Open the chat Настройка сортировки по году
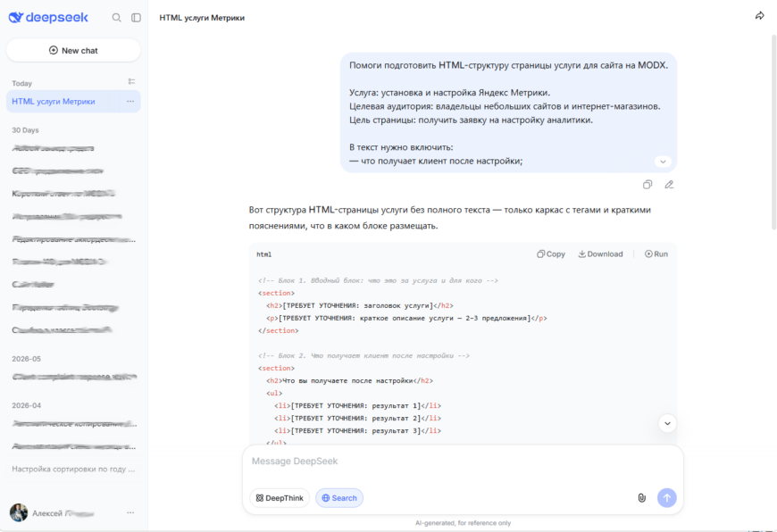This screenshot has height=532, width=777. [73, 470]
